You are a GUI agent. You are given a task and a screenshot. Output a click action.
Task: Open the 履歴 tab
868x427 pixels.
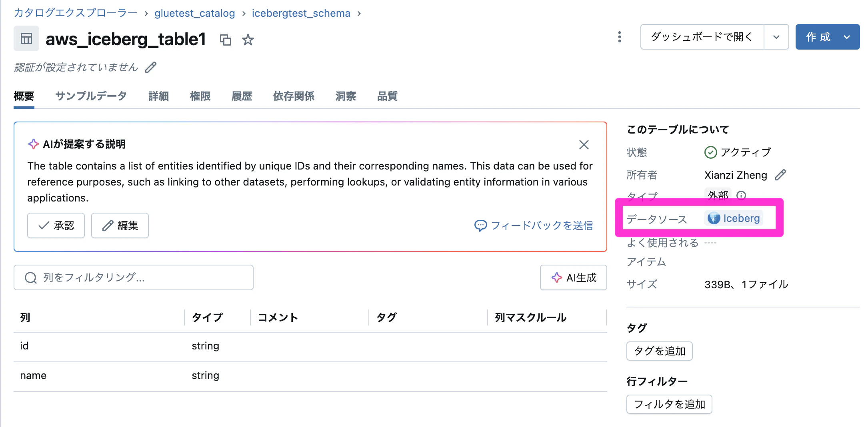click(242, 96)
